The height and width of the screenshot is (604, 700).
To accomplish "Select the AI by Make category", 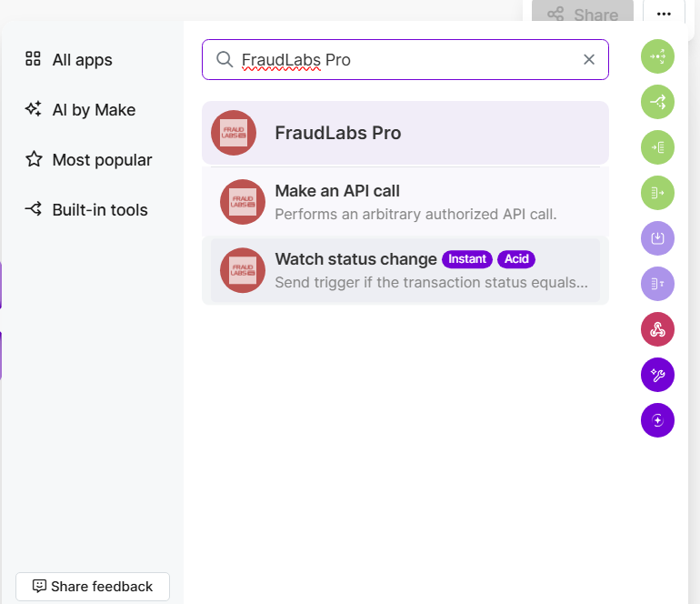I will pos(80,109).
